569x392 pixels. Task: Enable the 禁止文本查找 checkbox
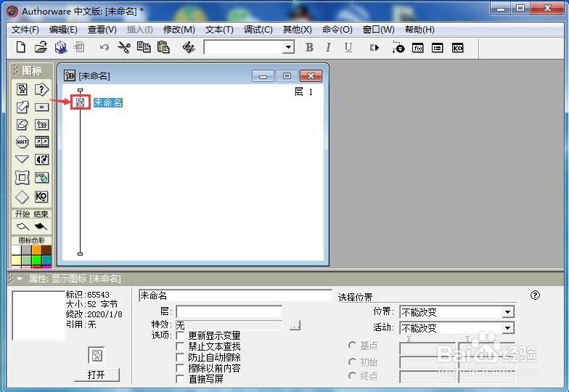(x=180, y=346)
